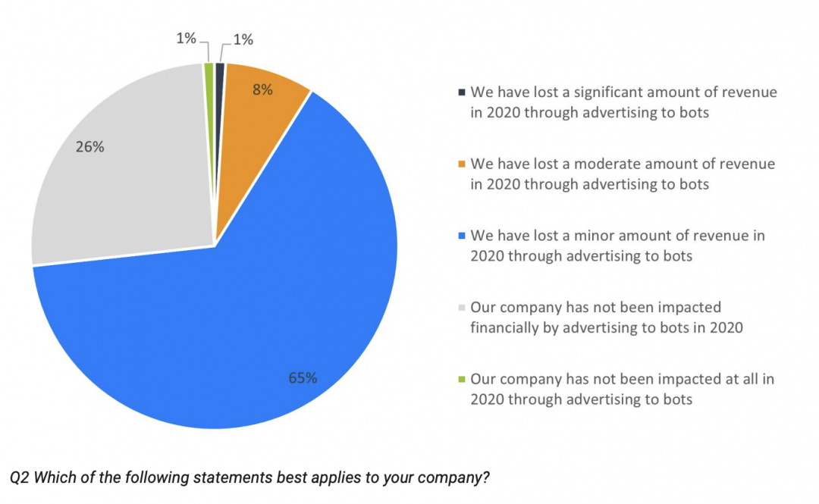
Task: Click the Q2 question caption text
Action: pyautogui.click(x=249, y=477)
